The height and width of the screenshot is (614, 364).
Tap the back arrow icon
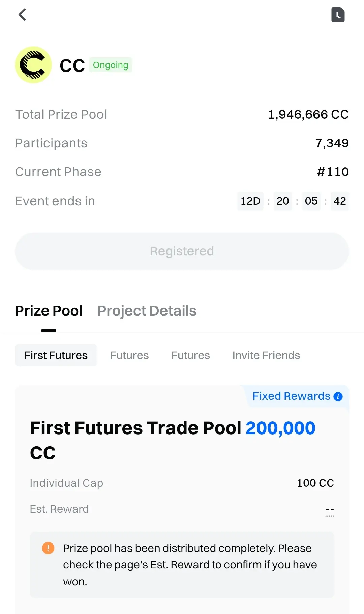point(22,15)
